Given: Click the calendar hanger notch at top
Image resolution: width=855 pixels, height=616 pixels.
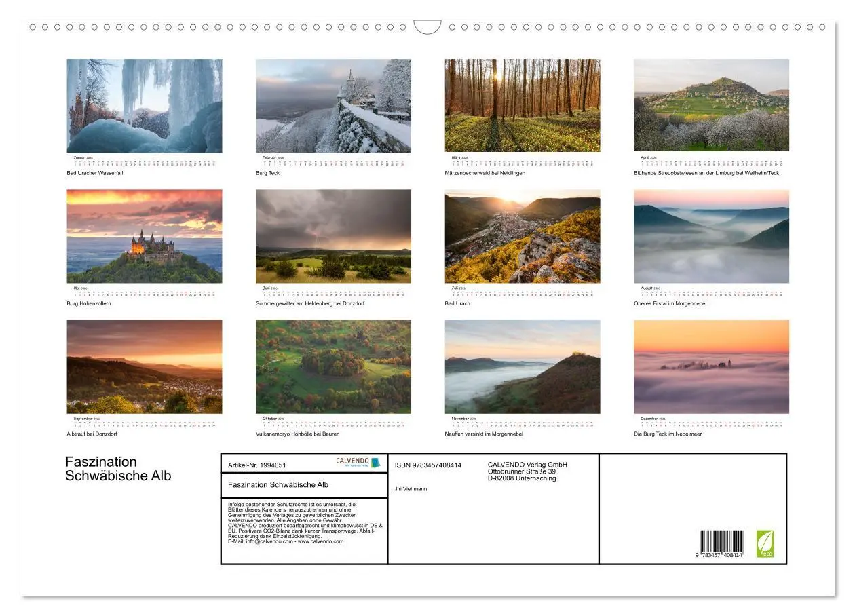Looking at the screenshot, I should 427,27.
